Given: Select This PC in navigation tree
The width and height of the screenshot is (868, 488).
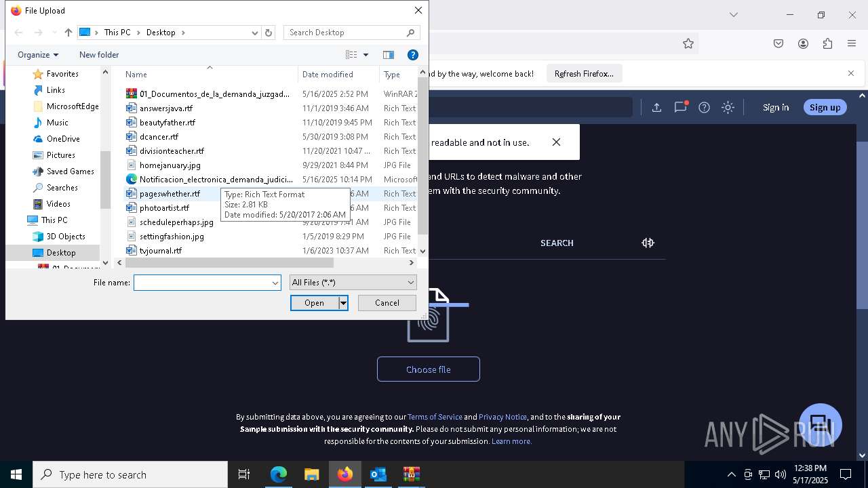Looking at the screenshot, I should [x=54, y=220].
